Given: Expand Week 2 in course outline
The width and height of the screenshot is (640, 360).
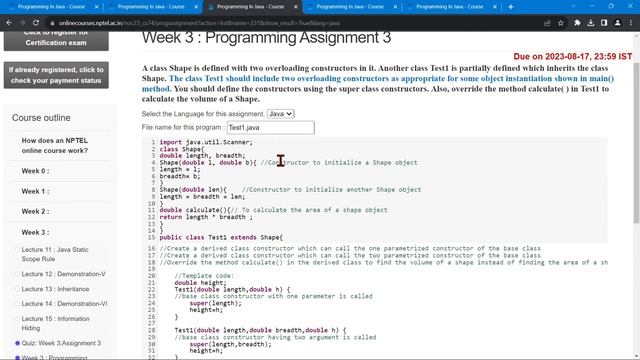Looking at the screenshot, I should coord(36,211).
